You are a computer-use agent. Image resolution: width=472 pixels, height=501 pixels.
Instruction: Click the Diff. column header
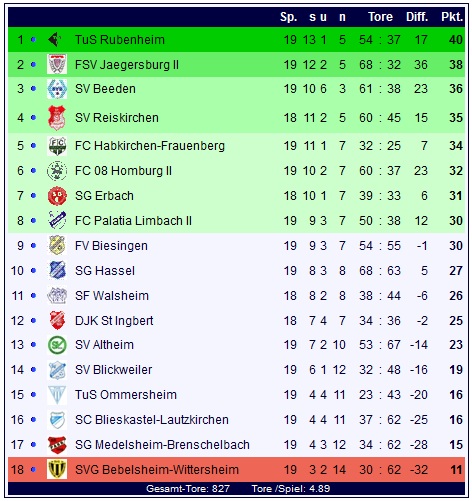417,17
